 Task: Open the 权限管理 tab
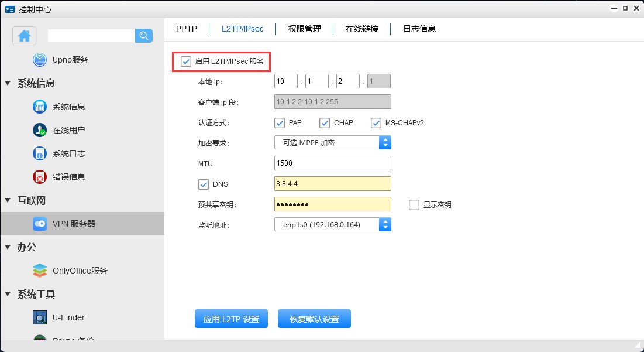pyautogui.click(x=304, y=28)
